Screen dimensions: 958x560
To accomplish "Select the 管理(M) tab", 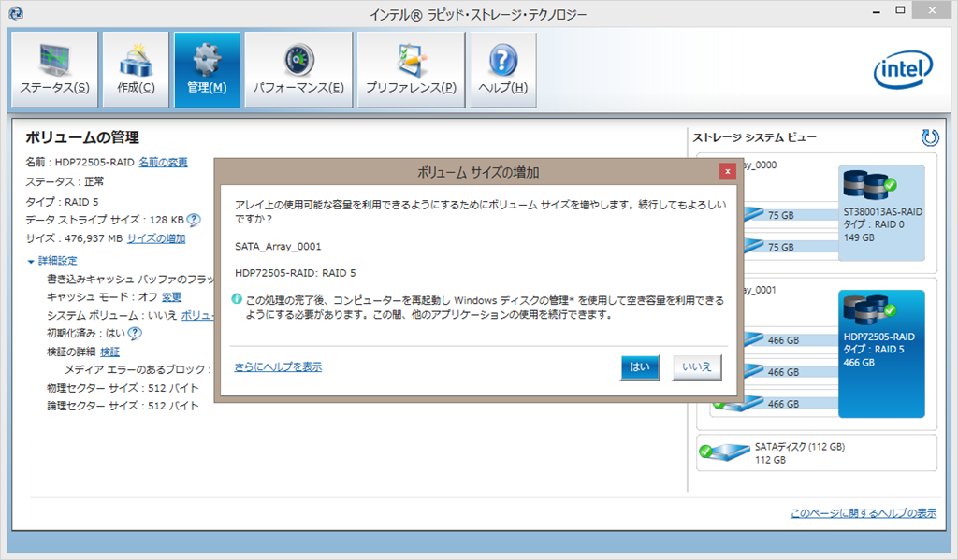I will (x=207, y=69).
